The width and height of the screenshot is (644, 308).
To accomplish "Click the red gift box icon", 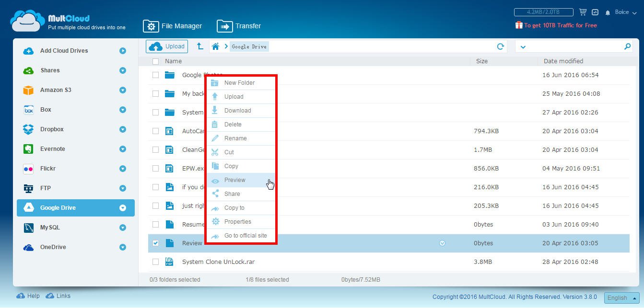I will [x=519, y=25].
